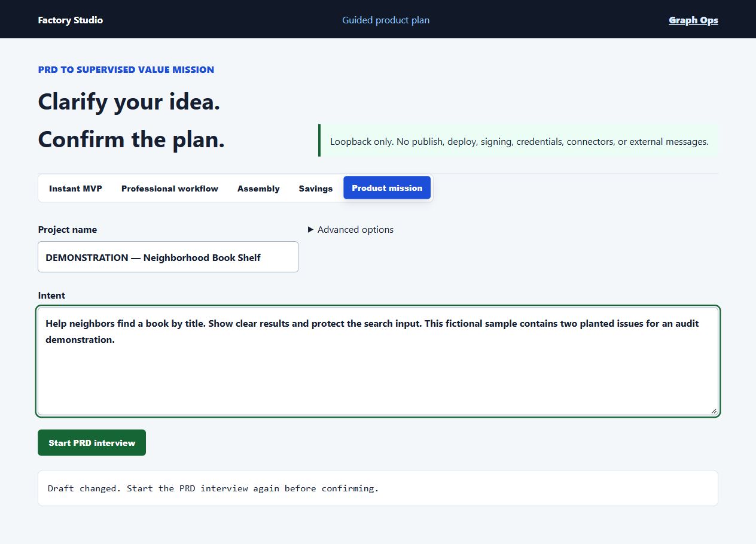Select the Guided product plan header text
This screenshot has height=544, width=756.
pyautogui.click(x=386, y=20)
